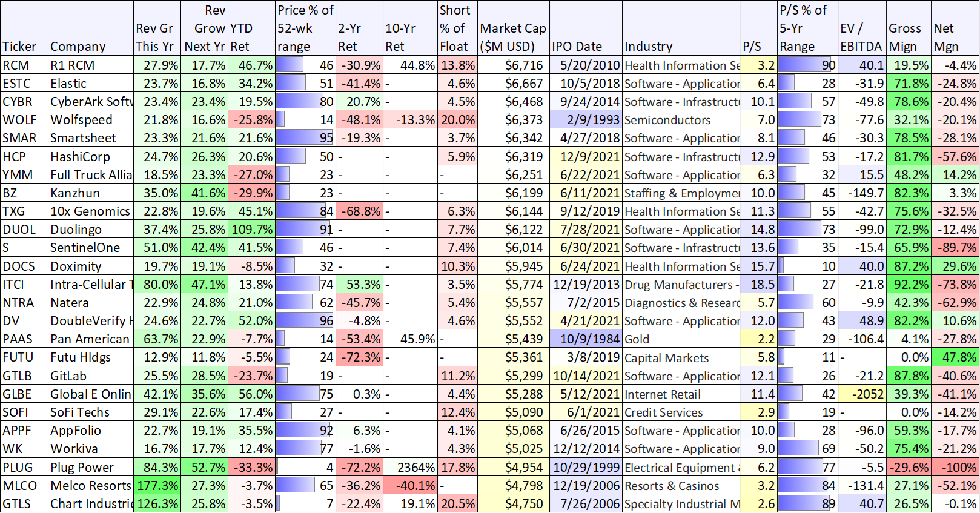Select the SentinelOne company cell
Viewport: 980px width, 513px height.
pos(91,248)
